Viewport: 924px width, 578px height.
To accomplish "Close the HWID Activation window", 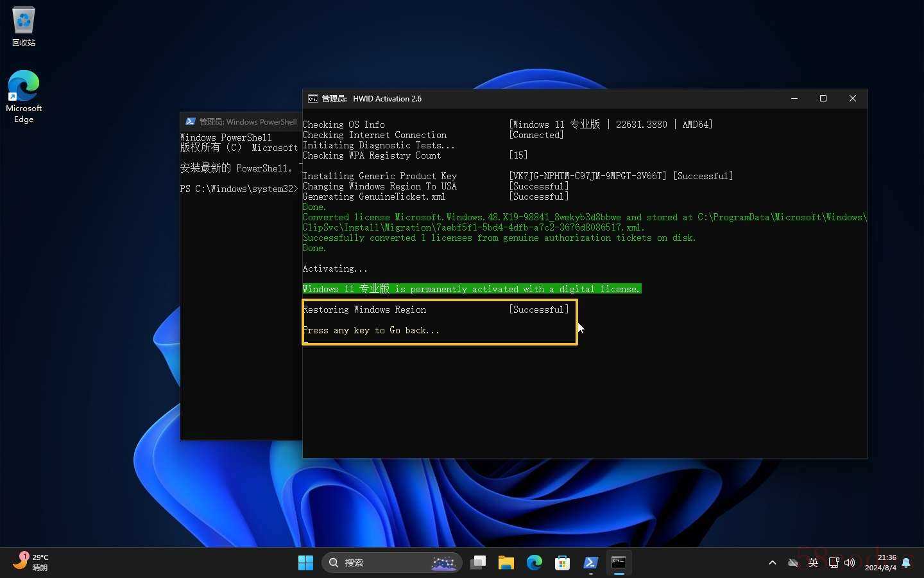I will point(853,98).
